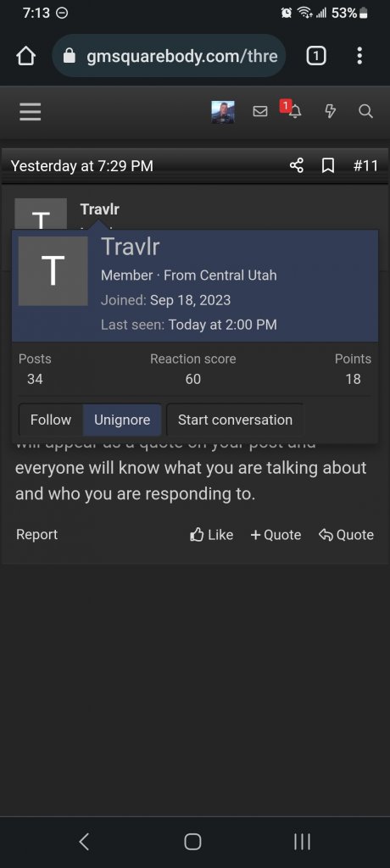Go to browser home via house icon
Screen dimensions: 390x868
tap(26, 56)
